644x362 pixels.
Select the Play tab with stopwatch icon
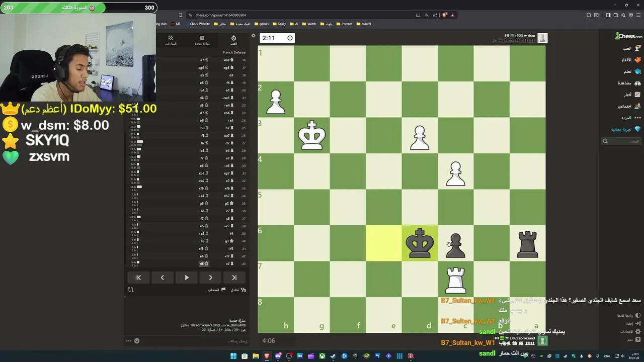[x=233, y=40]
